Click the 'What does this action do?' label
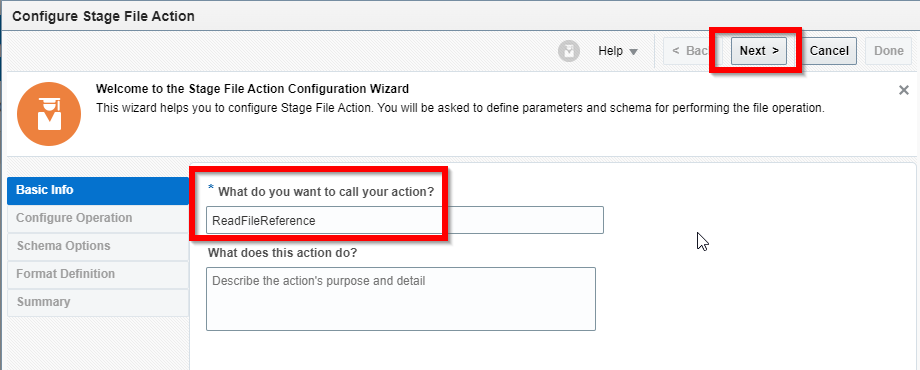The height and width of the screenshot is (370, 920). (283, 253)
